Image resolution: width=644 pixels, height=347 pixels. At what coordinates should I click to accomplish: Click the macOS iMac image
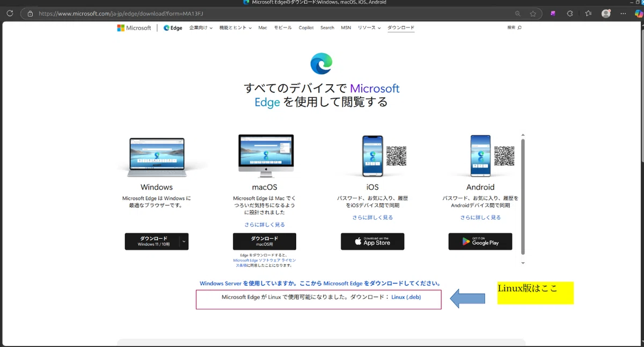tap(266, 156)
